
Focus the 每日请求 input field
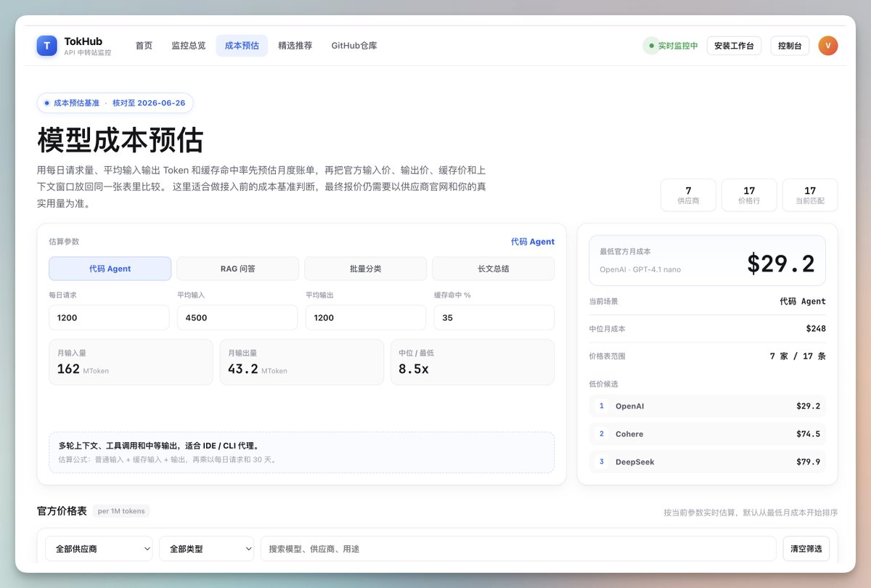(x=109, y=317)
